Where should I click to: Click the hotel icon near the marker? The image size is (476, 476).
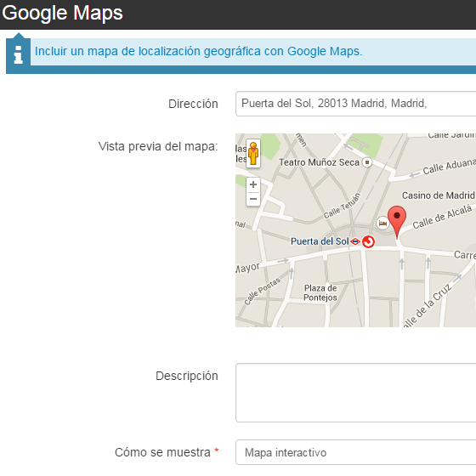coord(382,224)
